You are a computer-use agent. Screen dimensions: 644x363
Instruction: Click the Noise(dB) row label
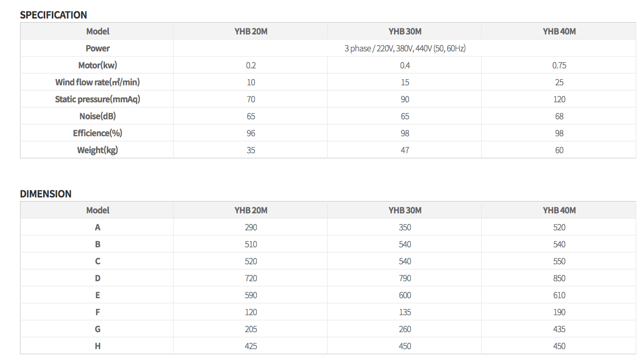point(98,116)
